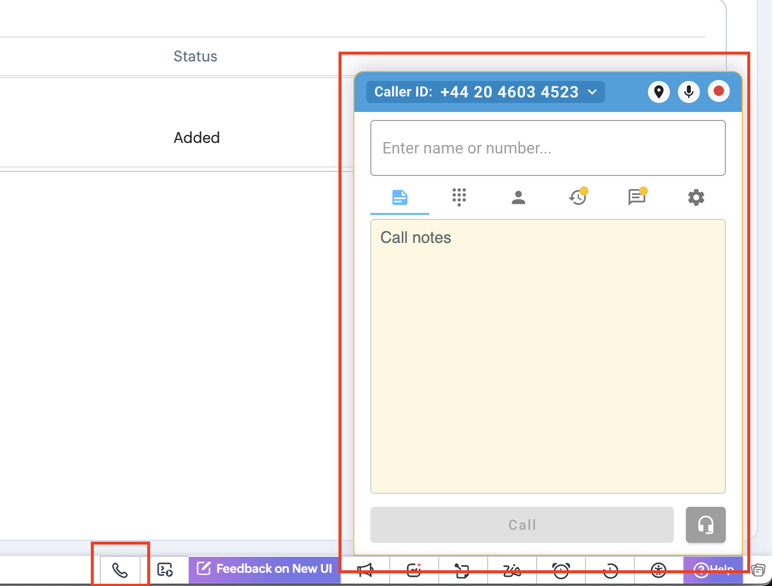Open the chat windows icon at bar's end
The height and width of the screenshot is (586, 773).
[758, 570]
